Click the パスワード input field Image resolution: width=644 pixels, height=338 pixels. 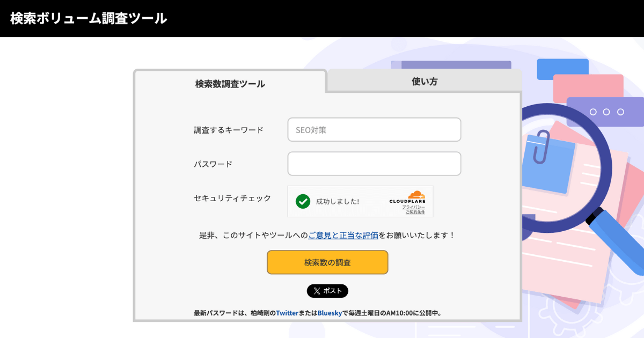click(374, 164)
